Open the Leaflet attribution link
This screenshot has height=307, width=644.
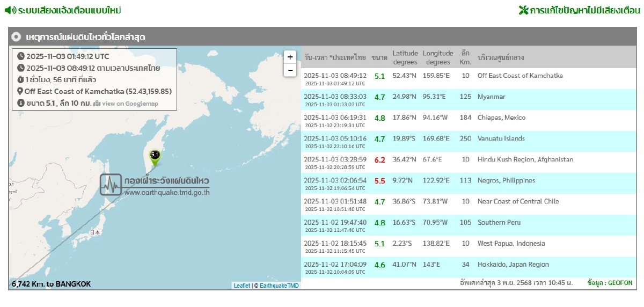(x=241, y=286)
